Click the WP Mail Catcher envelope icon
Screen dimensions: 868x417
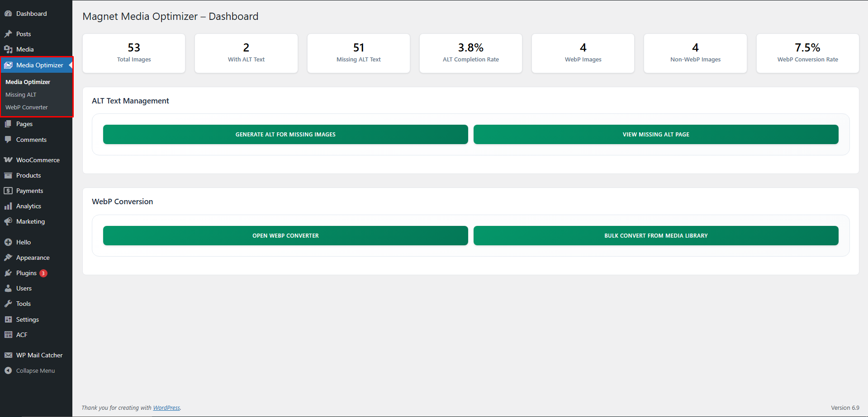pos(8,355)
